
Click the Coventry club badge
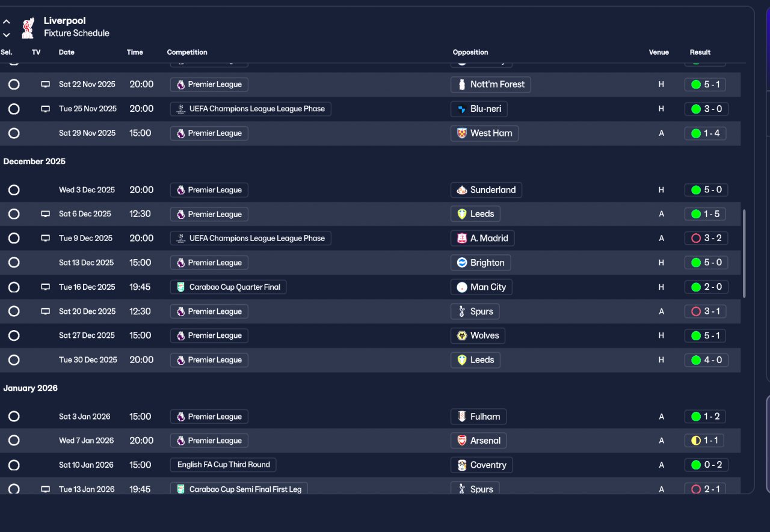pos(462,465)
